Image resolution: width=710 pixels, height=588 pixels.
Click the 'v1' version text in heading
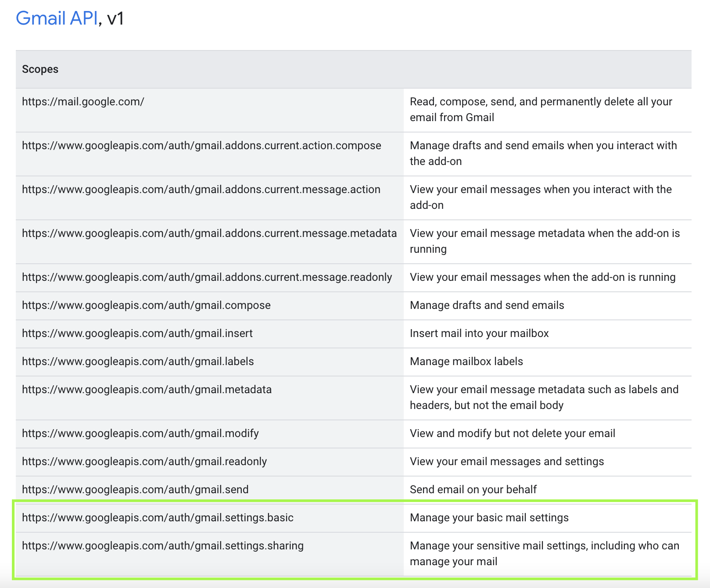point(115,18)
